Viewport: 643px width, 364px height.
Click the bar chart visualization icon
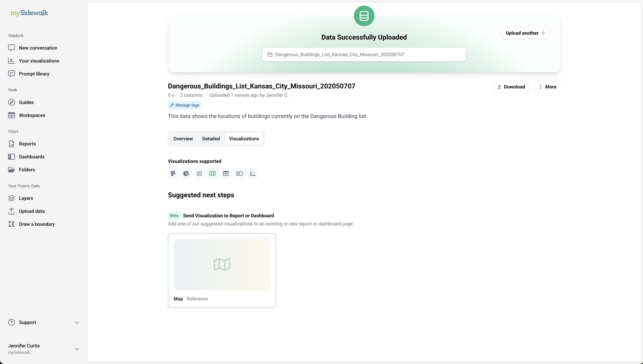click(173, 173)
